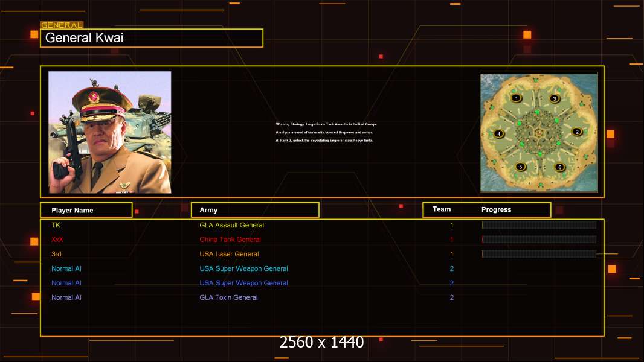Select player TK in the list

(x=56, y=225)
